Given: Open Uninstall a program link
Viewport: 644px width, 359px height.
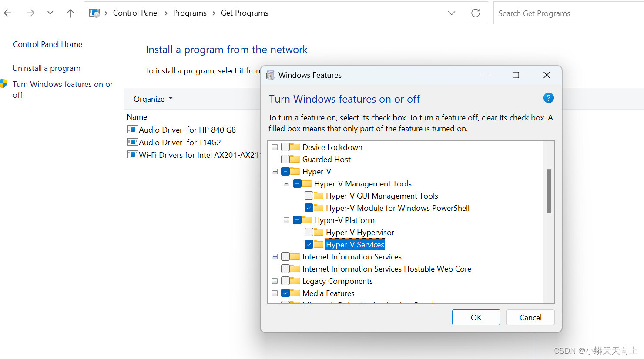Looking at the screenshot, I should click(47, 68).
